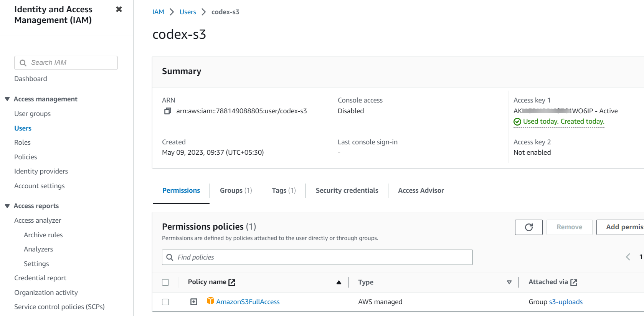The image size is (644, 316).
Task: Sort ascending by Policy name arrow
Action: tap(339, 283)
